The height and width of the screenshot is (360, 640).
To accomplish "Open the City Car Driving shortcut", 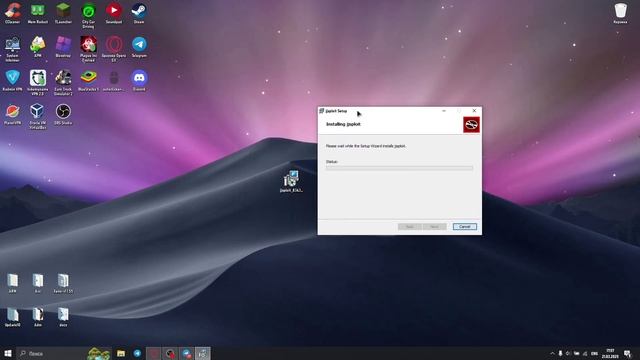I will pos(89,16).
